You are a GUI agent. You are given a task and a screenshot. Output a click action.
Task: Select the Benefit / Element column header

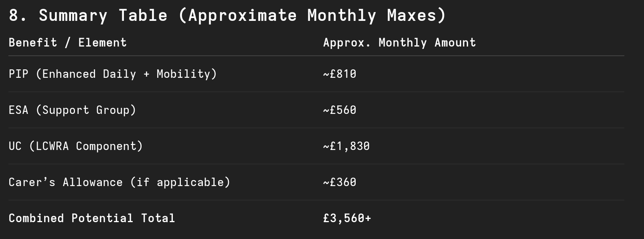tap(68, 43)
